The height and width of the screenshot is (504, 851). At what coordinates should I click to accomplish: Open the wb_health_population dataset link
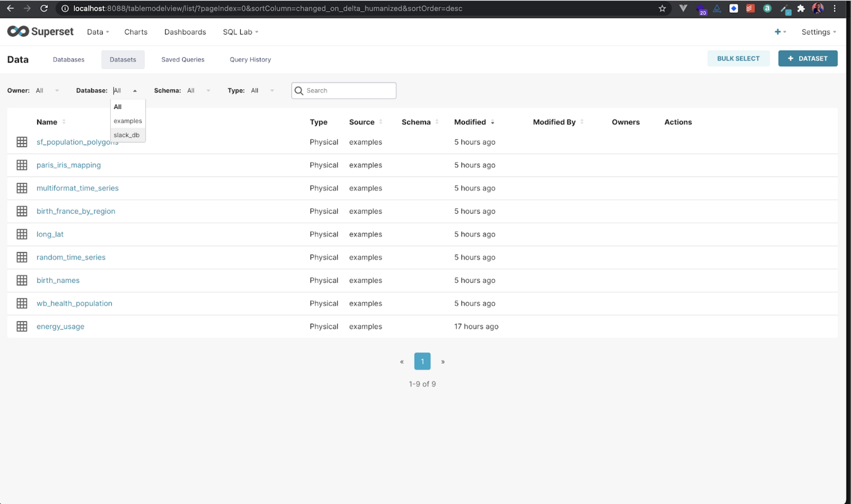74,303
